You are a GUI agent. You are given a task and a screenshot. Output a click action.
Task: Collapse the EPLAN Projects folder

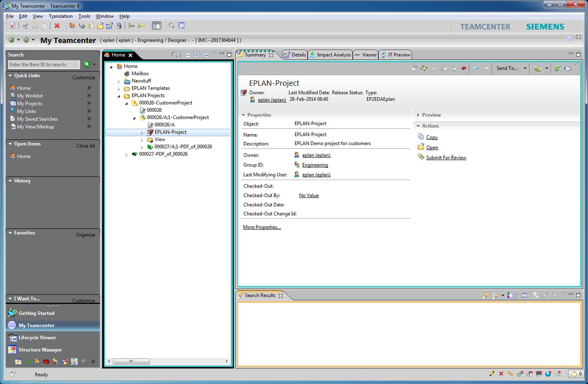coord(119,96)
